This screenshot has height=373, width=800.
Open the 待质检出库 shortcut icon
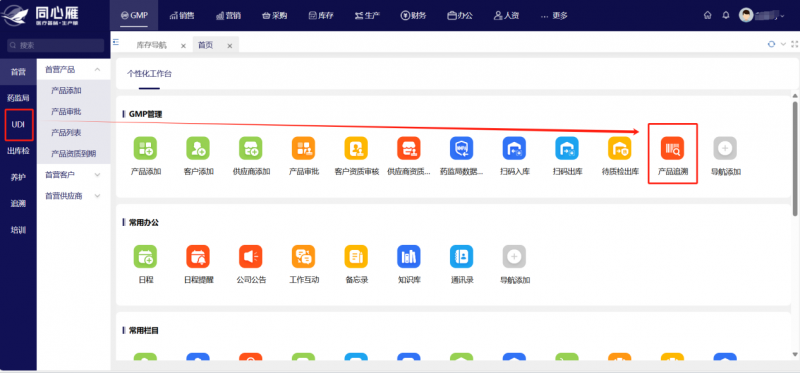pos(619,148)
